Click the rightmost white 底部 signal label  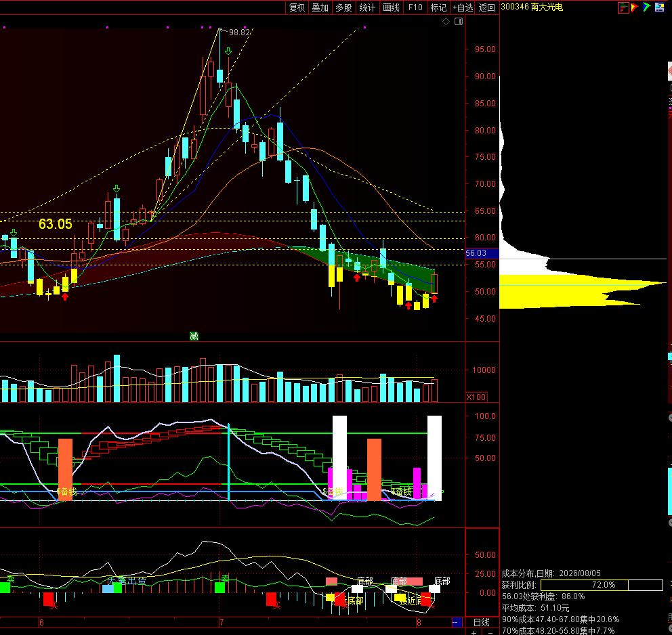coord(442,581)
